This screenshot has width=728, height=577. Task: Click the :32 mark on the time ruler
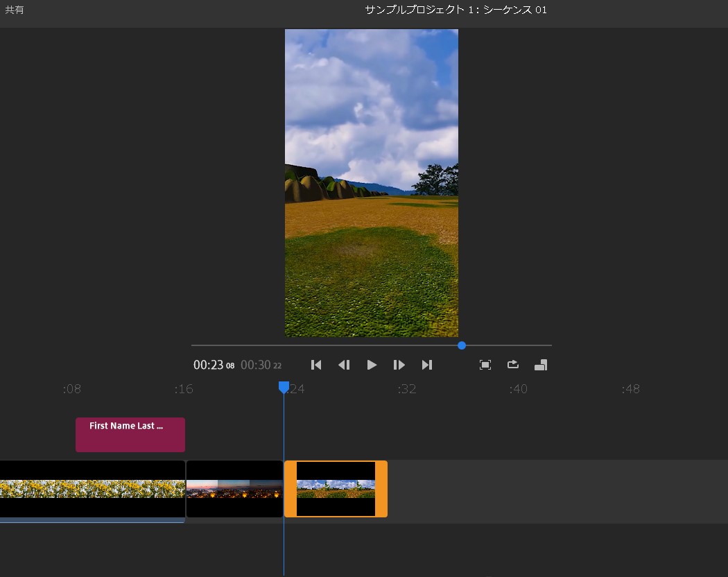click(407, 389)
